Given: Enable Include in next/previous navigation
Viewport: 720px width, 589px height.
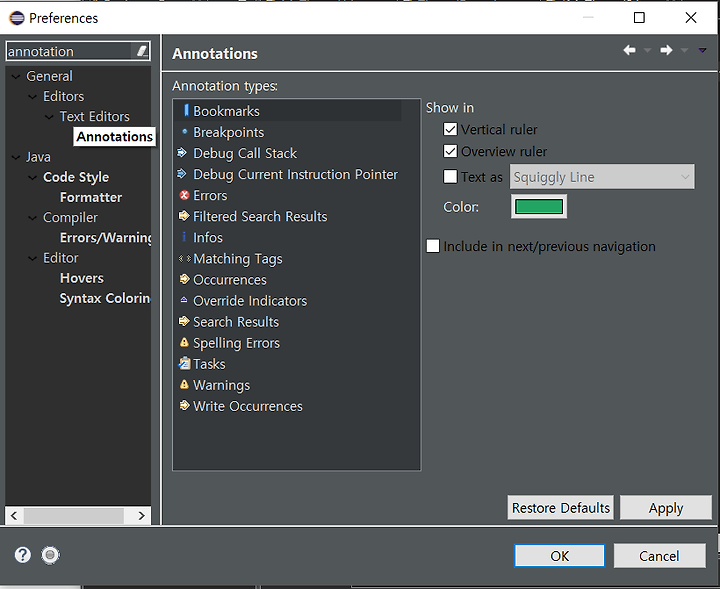Looking at the screenshot, I should point(433,246).
